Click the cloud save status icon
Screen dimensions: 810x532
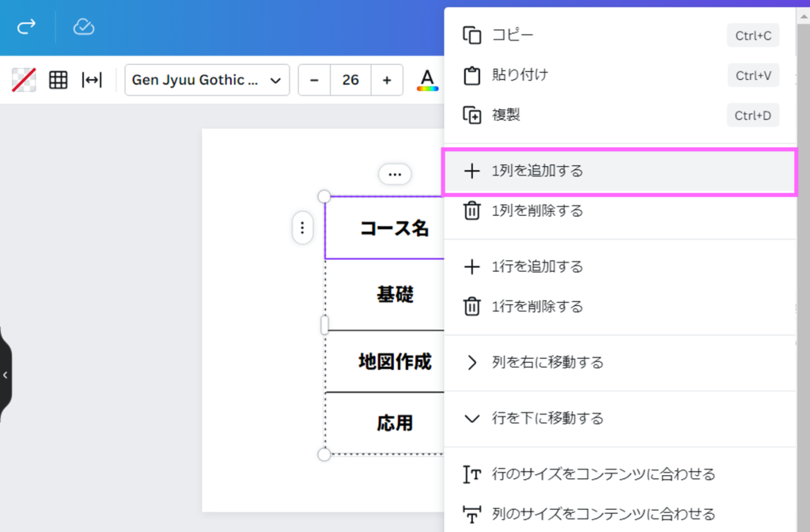coord(84,27)
